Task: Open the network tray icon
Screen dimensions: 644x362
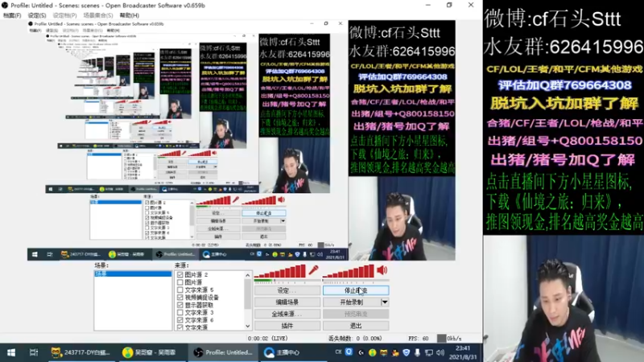Action: click(429, 352)
